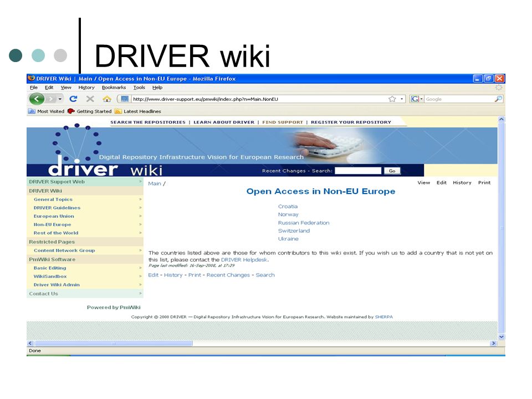This screenshot has width=532, height=399.
Task: Click LEARN ABOUT DRIVER link
Action: coord(224,122)
